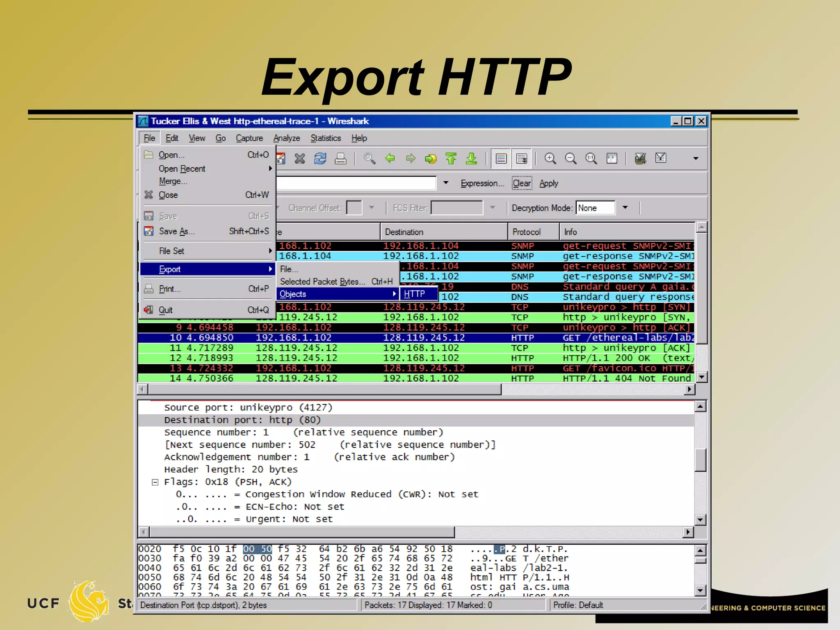Click the Destination column header

tap(444, 232)
